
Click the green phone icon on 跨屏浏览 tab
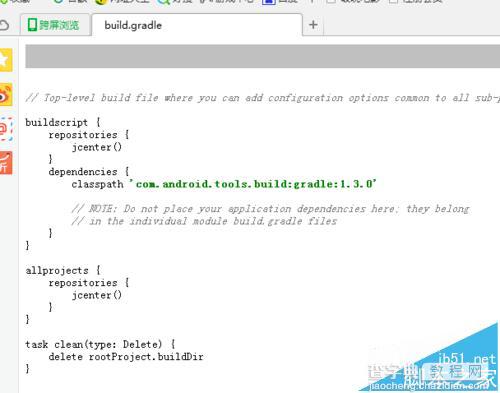click(x=32, y=25)
